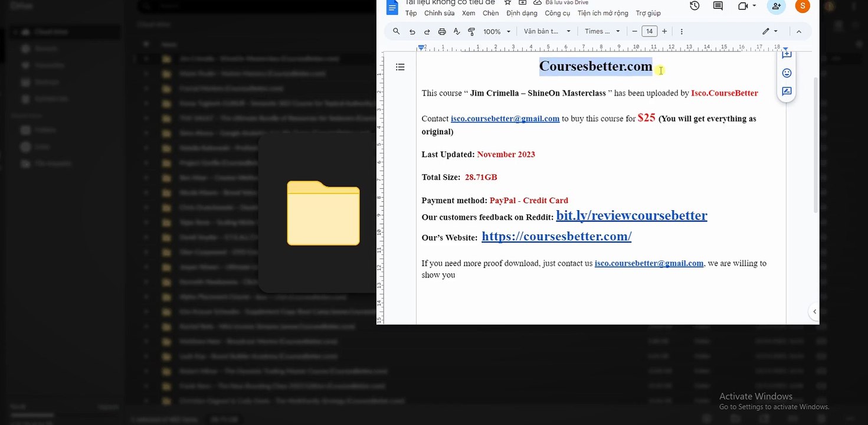The height and width of the screenshot is (425, 868).
Task: Add an emoji reaction from side panel
Action: click(x=787, y=73)
